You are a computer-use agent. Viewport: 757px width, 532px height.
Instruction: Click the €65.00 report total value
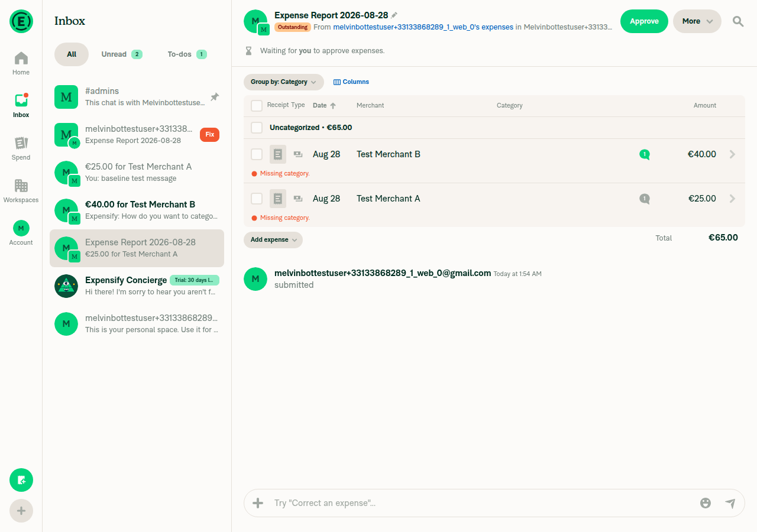(x=723, y=238)
